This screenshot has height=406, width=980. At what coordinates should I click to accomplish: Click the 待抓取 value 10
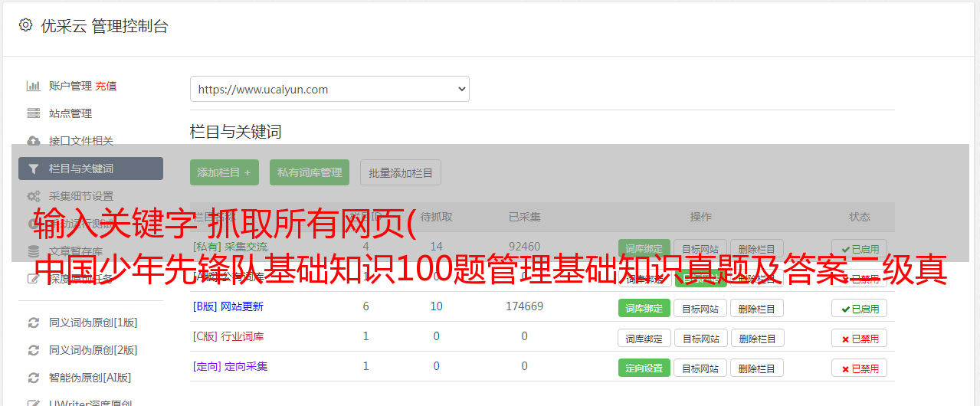436,306
